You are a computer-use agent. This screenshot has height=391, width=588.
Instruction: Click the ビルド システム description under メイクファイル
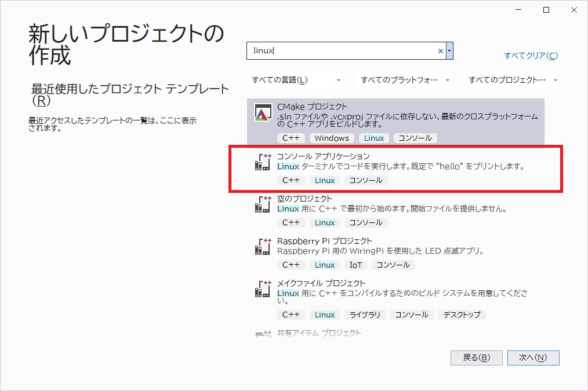pos(402,297)
